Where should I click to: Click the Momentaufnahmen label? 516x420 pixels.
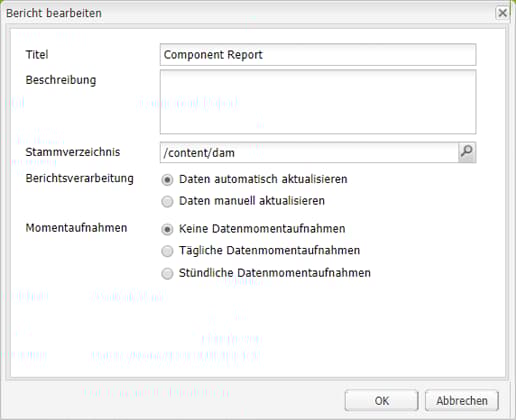tap(76, 228)
